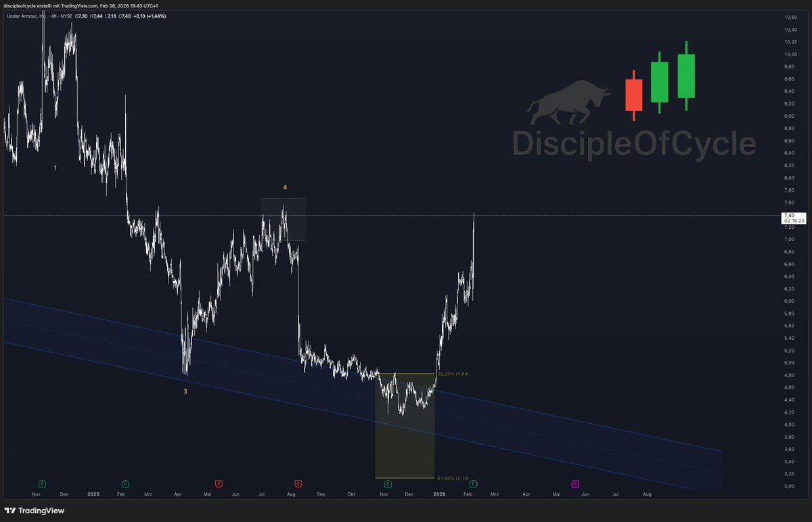Open green earnings marker above Feb 2025
The image size is (812, 522).
click(126, 483)
